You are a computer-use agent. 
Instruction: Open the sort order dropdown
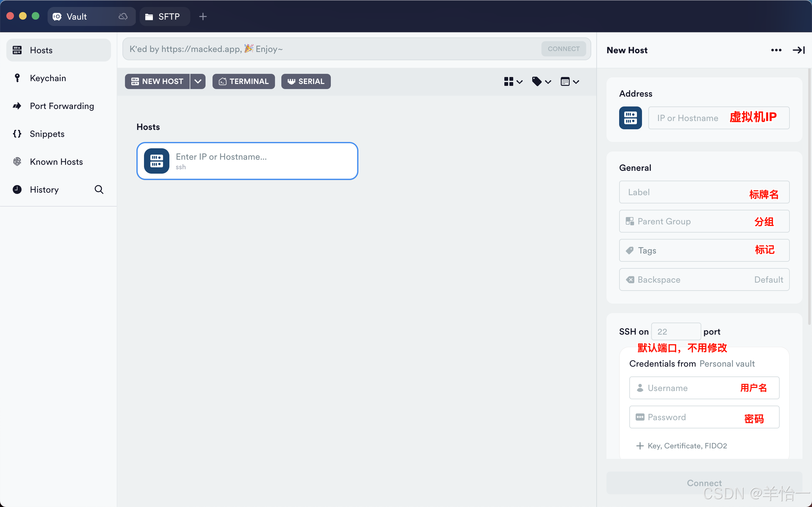click(570, 81)
